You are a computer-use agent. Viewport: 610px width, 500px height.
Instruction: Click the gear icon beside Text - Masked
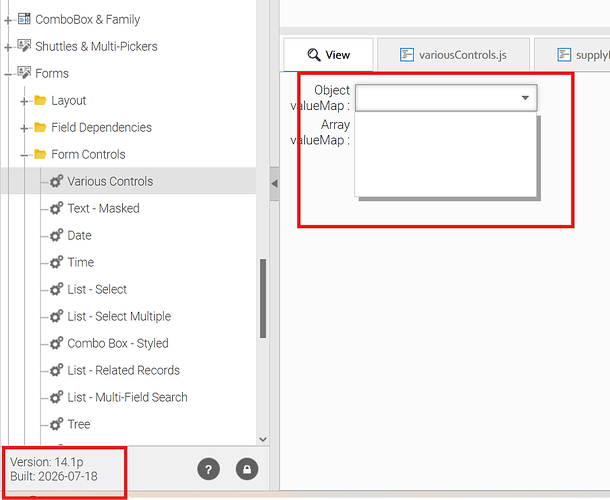pyautogui.click(x=56, y=208)
